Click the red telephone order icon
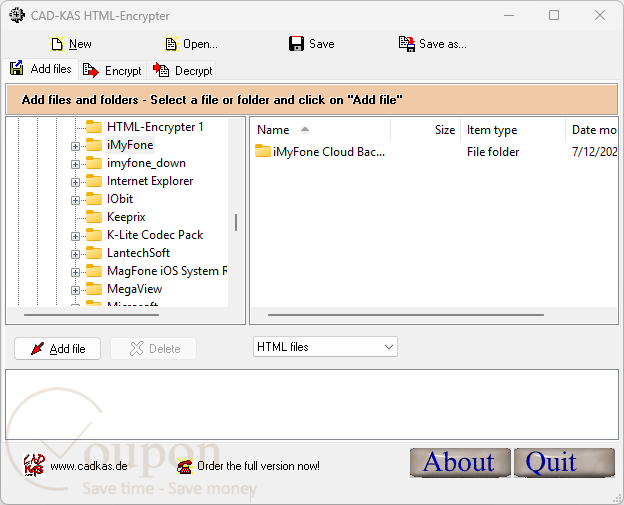The image size is (624, 505). pos(185,466)
